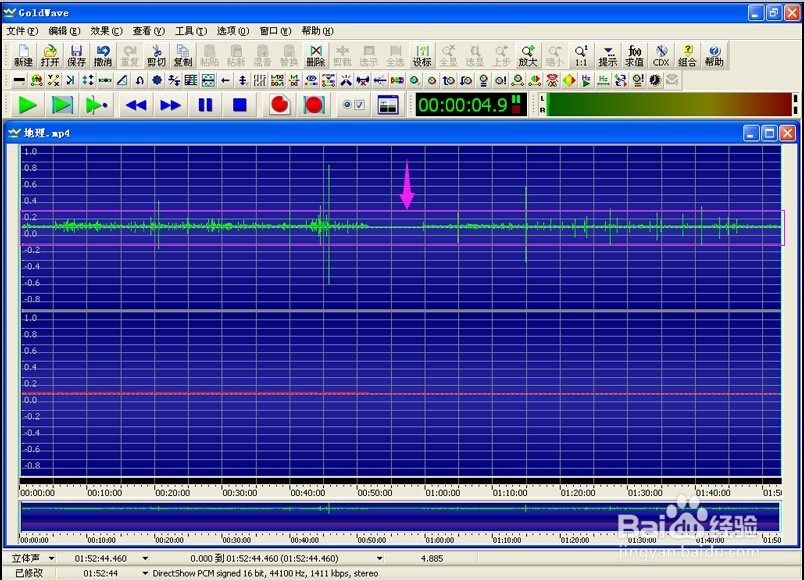Screen dimensions: 804x580
Task: Expand the 01:52:44.460 length format dropdown
Action: click(145, 558)
